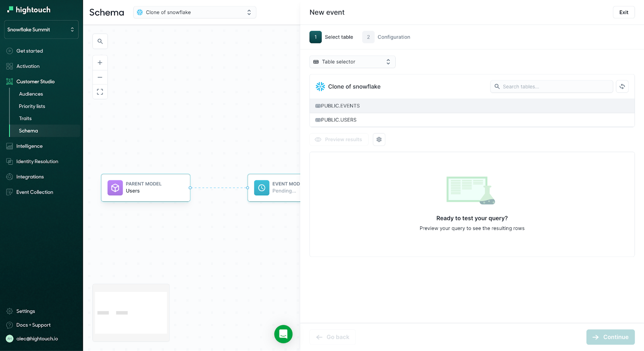The height and width of the screenshot is (351, 644).
Task: Click the event model clock icon
Action: pos(262,188)
